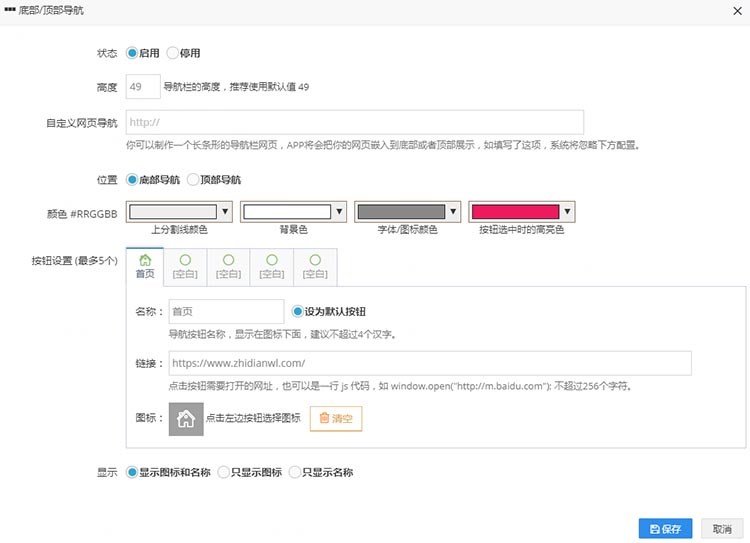Choose 顶部导航 position radio button
Image resolution: width=750 pixels, height=543 pixels.
[193, 179]
